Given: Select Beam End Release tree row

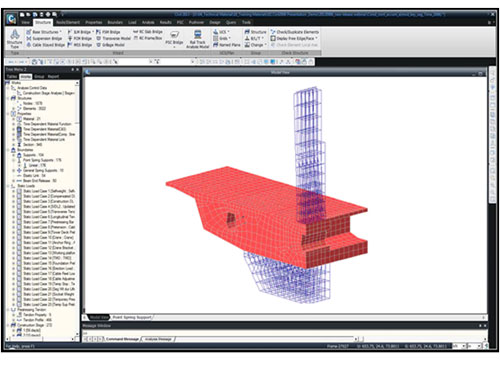Looking at the screenshot, I should tap(40, 181).
